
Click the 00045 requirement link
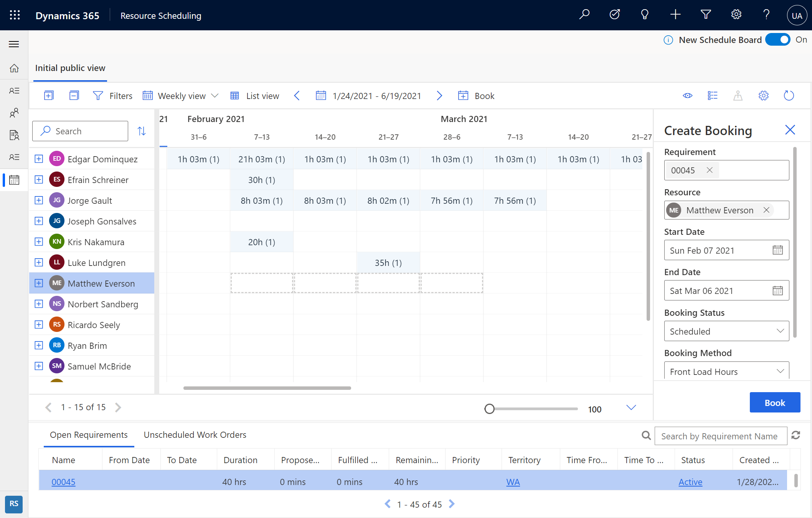[x=63, y=481]
